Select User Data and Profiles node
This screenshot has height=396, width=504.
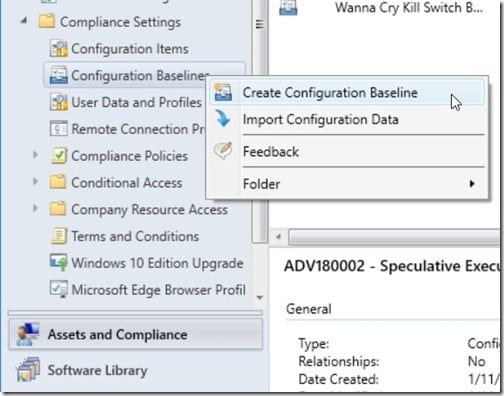[x=136, y=102]
